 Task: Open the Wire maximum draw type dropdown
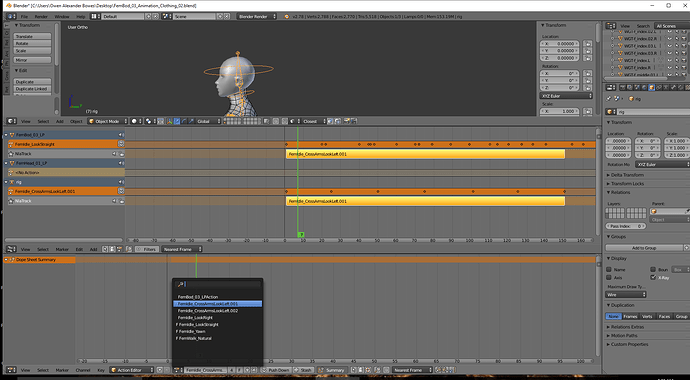point(625,295)
